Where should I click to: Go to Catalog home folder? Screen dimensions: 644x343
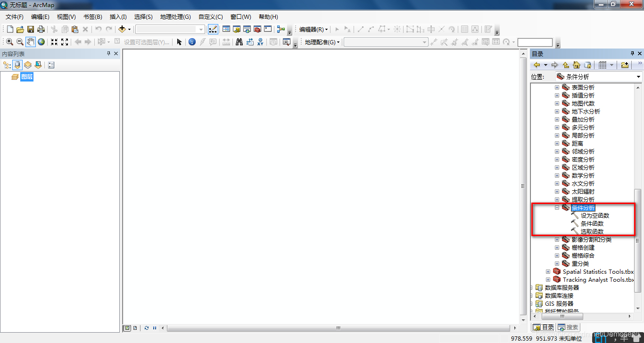[576, 65]
